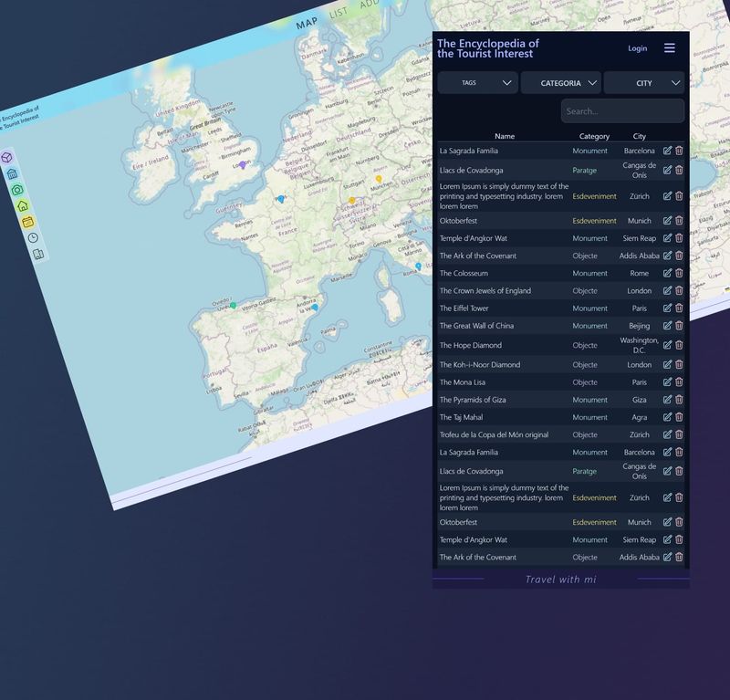Click the Login link
The image size is (730, 700).
point(637,48)
